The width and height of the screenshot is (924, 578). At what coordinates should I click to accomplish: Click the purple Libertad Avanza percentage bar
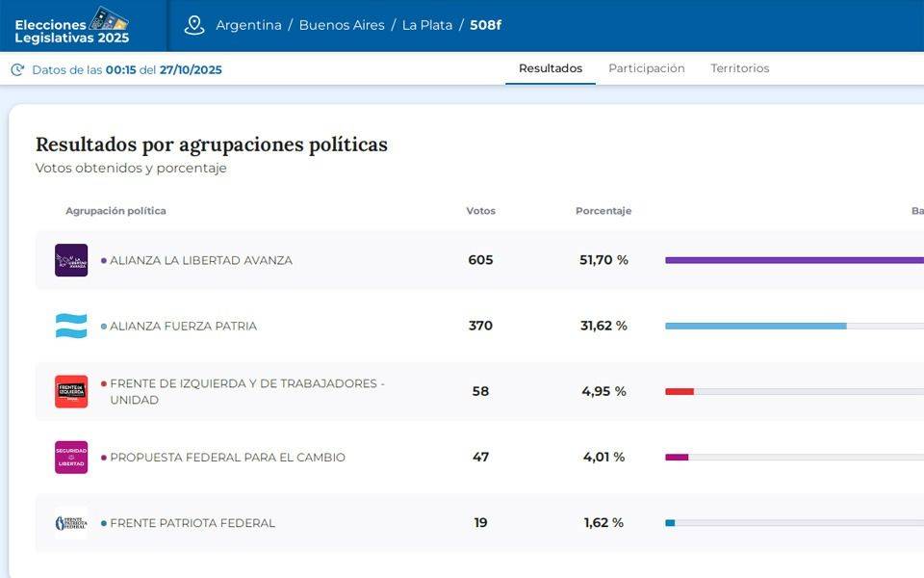[794, 260]
